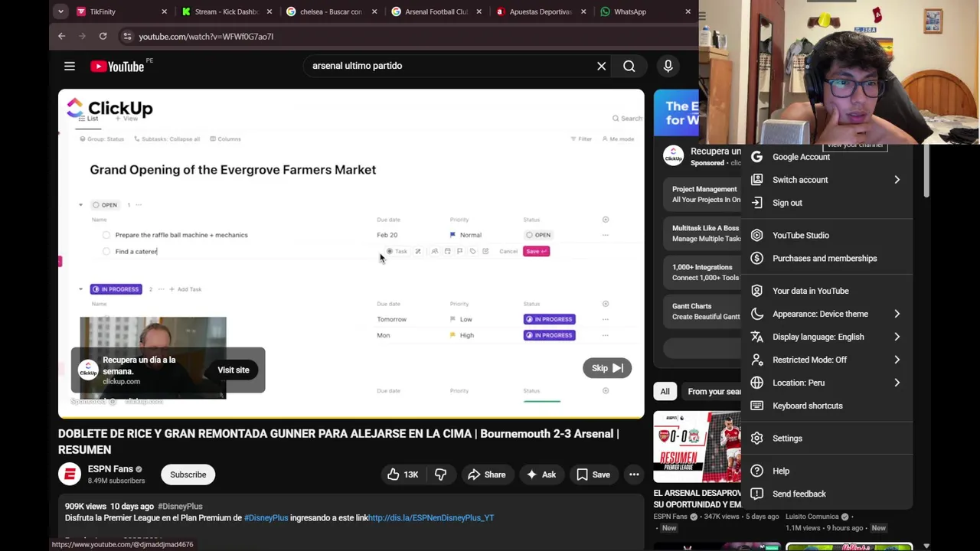Close the TikFinity browser tab
This screenshot has width=980, height=551.
pos(164,11)
